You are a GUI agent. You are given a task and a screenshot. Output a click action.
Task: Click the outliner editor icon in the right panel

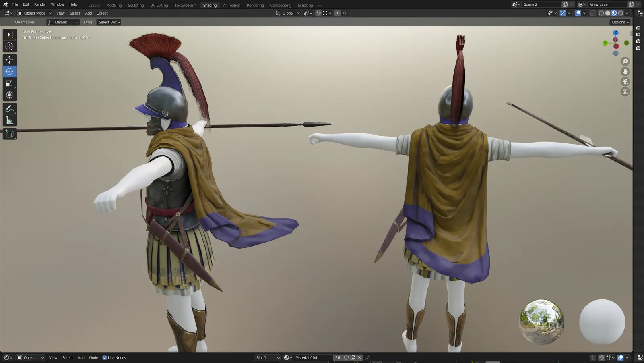(640, 13)
